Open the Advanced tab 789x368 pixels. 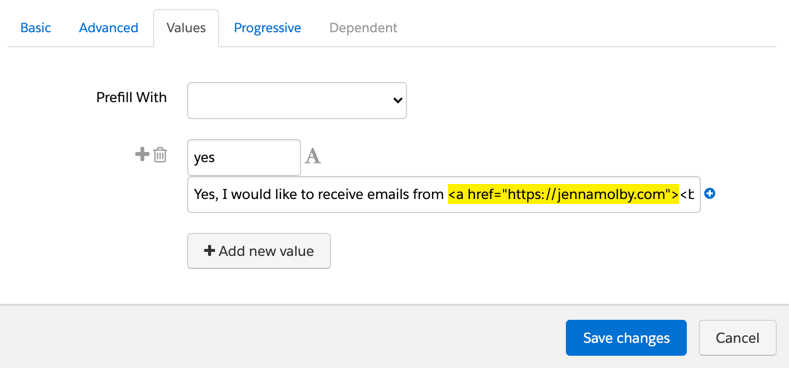[x=109, y=28]
